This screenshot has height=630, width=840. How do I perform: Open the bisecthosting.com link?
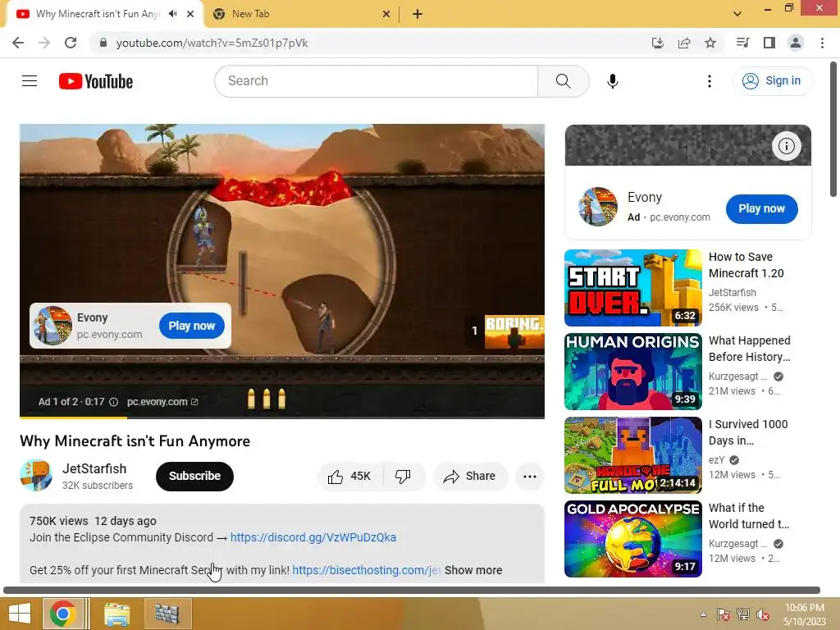(366, 571)
